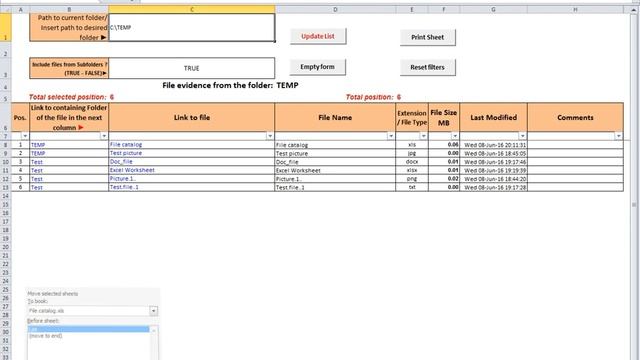Open the File Size MB filter dropdown

click(x=455, y=136)
